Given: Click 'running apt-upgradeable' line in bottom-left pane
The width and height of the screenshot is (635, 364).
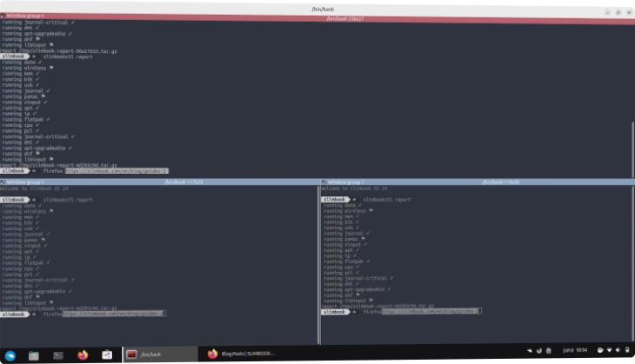Looking at the screenshot, I should (x=37, y=291).
